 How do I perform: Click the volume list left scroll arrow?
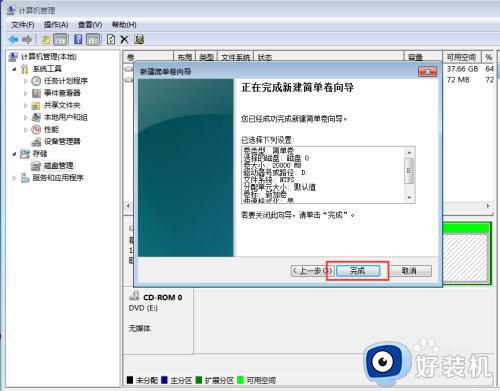coord(128,206)
